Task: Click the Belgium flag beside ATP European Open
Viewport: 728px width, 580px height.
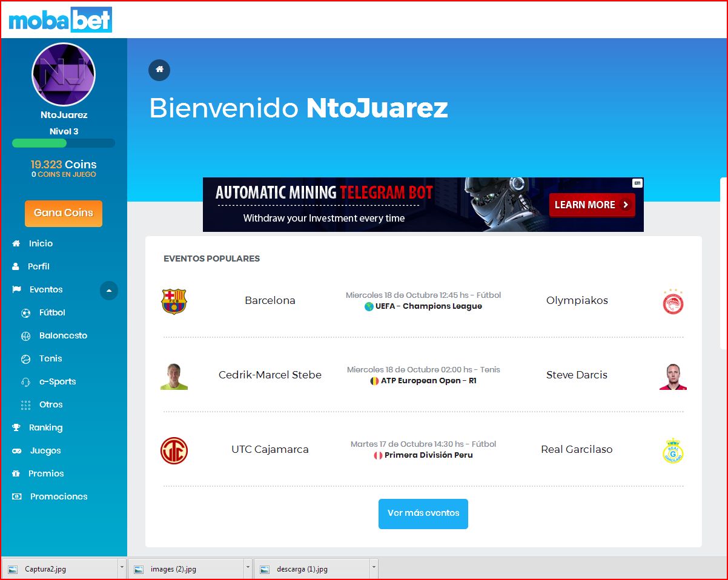Action: tap(374, 381)
